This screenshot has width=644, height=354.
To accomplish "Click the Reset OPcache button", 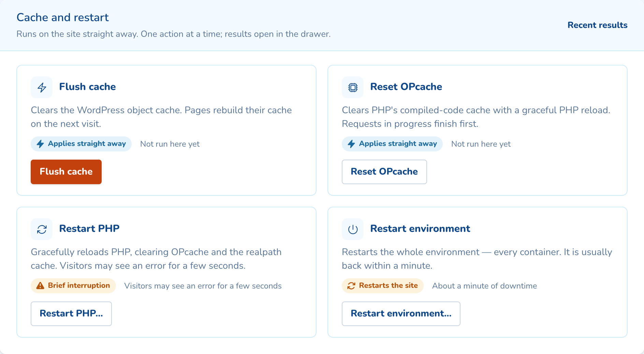I will (384, 172).
